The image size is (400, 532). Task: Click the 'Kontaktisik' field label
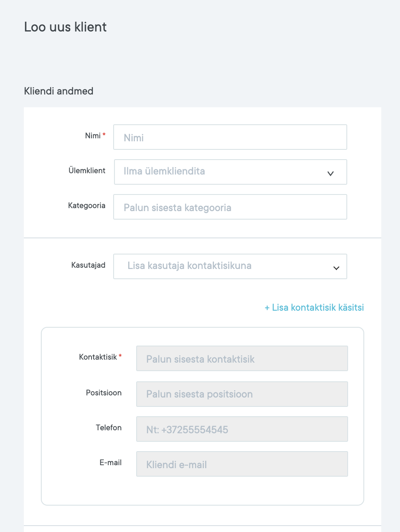(98, 357)
